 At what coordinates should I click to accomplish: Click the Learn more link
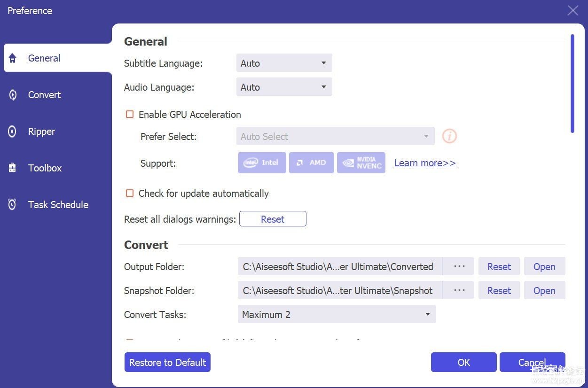click(425, 163)
